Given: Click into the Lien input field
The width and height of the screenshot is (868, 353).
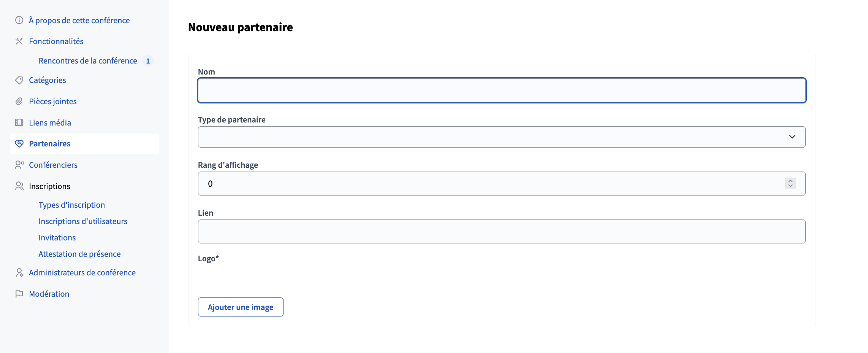Looking at the screenshot, I should [x=501, y=231].
